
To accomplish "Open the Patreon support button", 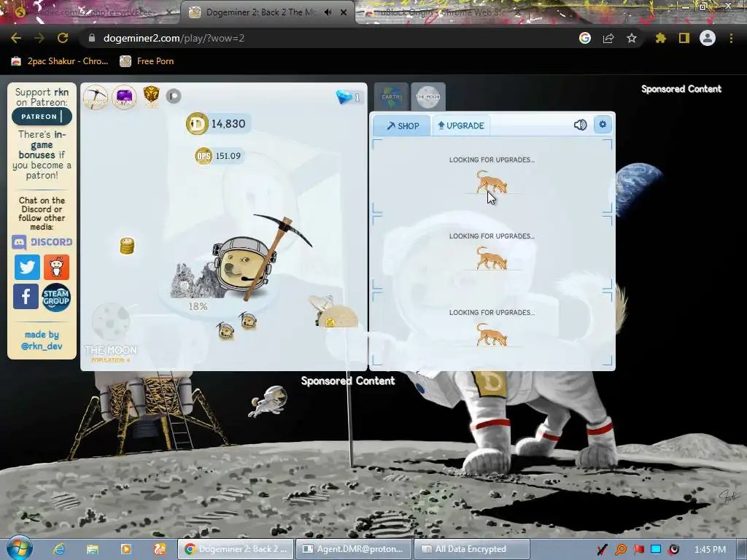I will (x=42, y=116).
